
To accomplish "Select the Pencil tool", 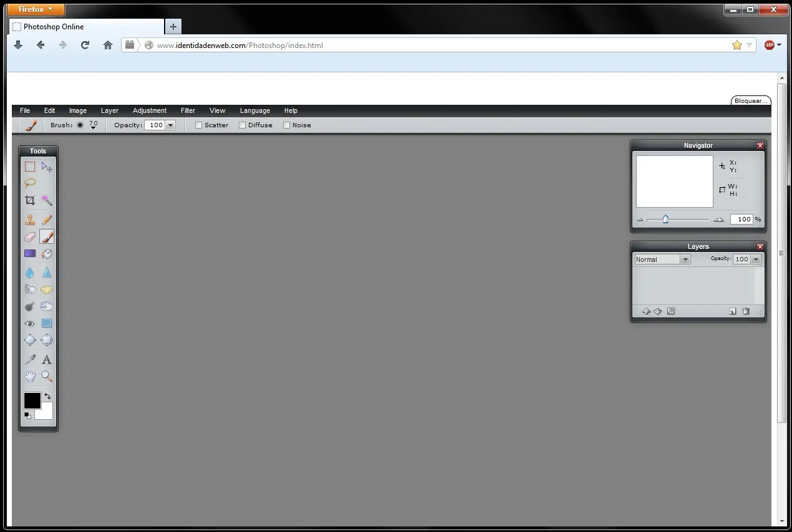I will (47, 220).
